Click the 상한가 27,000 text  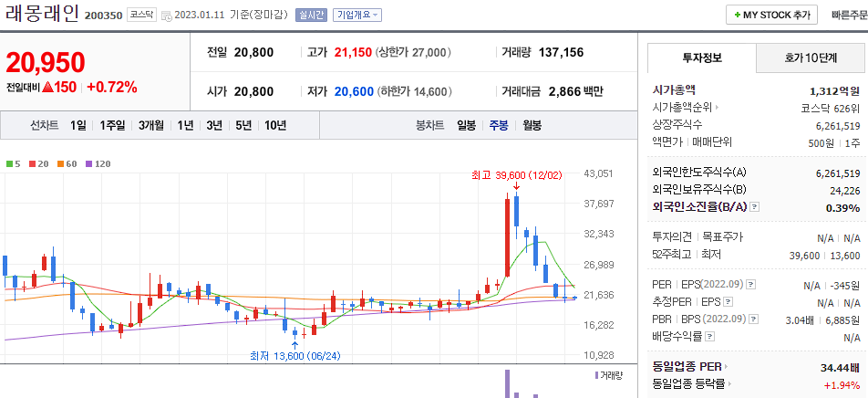pos(413,53)
